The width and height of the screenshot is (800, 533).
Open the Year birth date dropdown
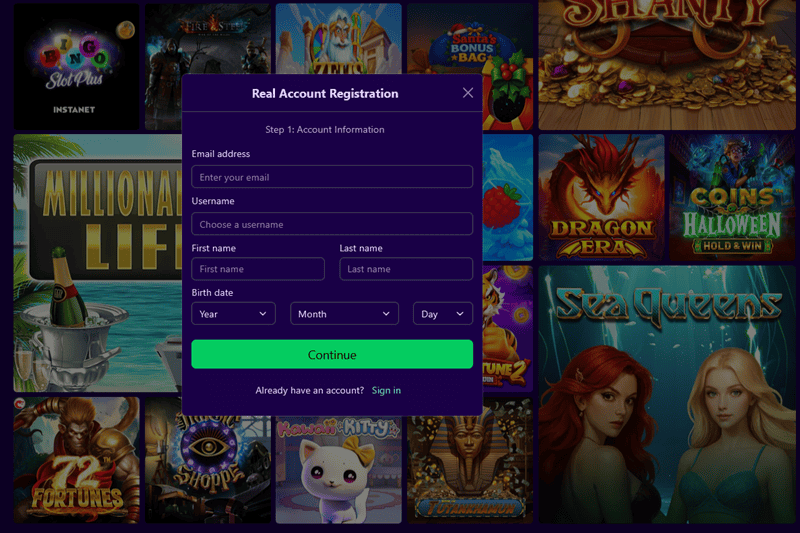coord(233,314)
